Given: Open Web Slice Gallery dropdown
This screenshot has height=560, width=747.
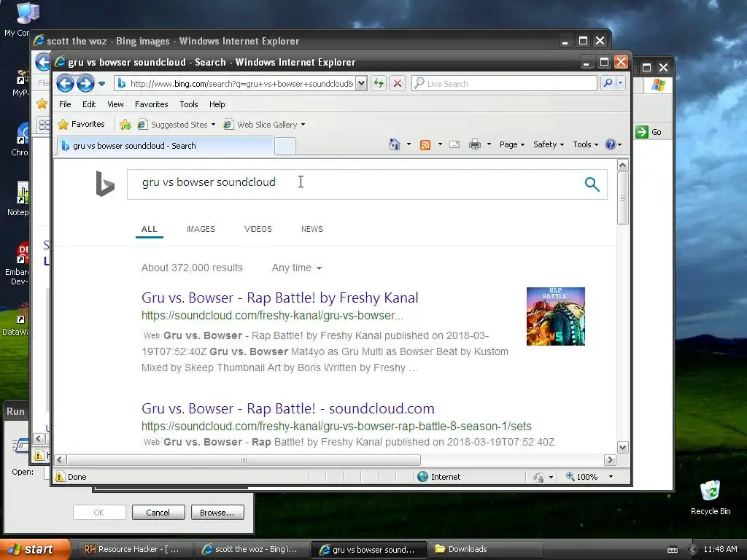Looking at the screenshot, I should (x=264, y=125).
